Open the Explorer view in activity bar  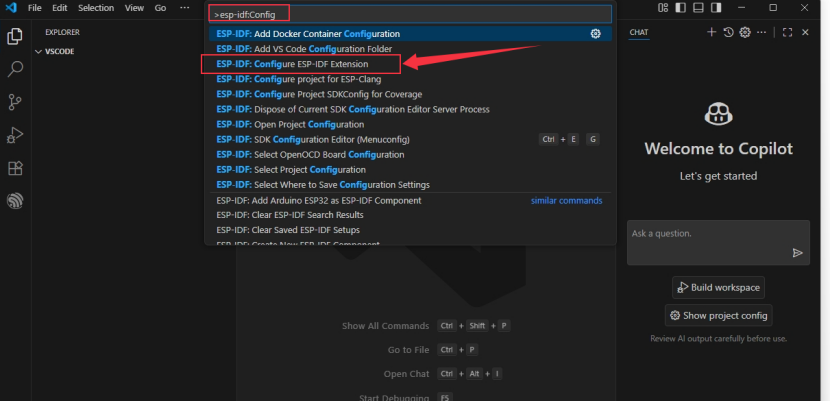click(15, 37)
